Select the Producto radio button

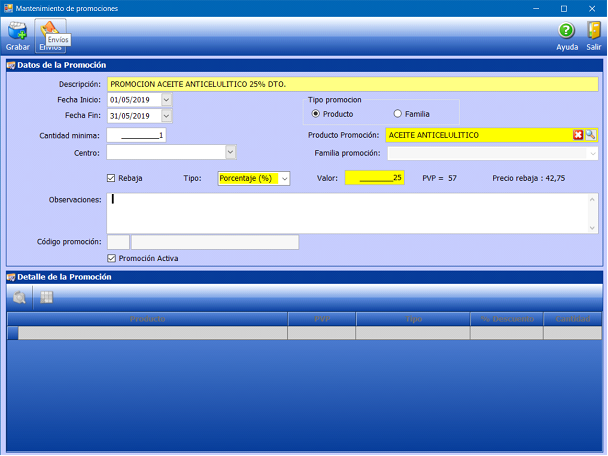coord(317,114)
